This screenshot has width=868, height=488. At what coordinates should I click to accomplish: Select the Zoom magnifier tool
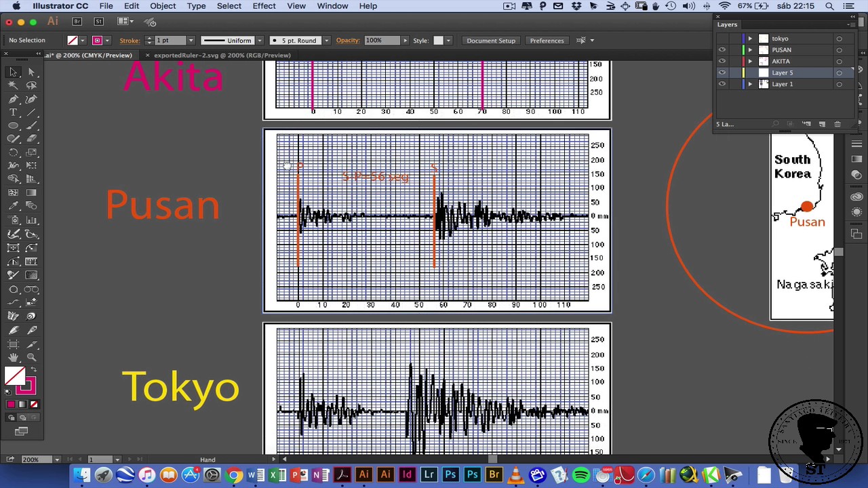pyautogui.click(x=31, y=357)
